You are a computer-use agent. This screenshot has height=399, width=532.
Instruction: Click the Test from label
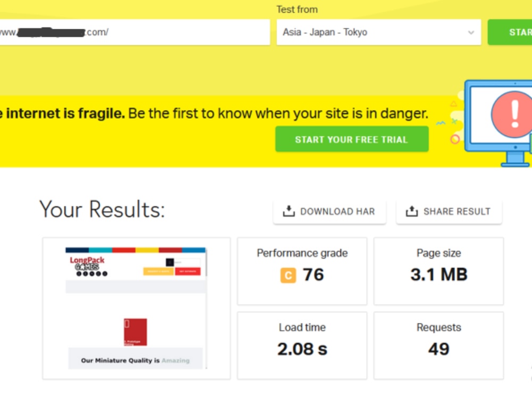pyautogui.click(x=297, y=10)
